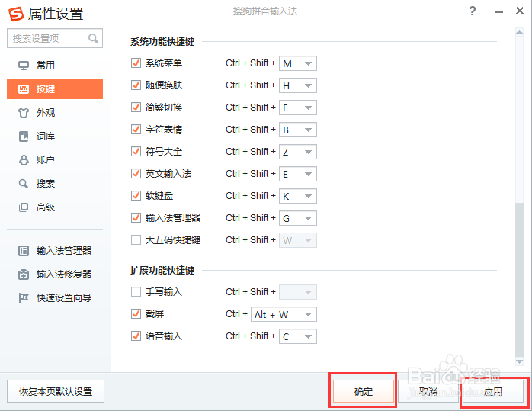Viewport: 532px width, 411px height.
Task: Show the 高级 settings tab
Action: (x=55, y=207)
